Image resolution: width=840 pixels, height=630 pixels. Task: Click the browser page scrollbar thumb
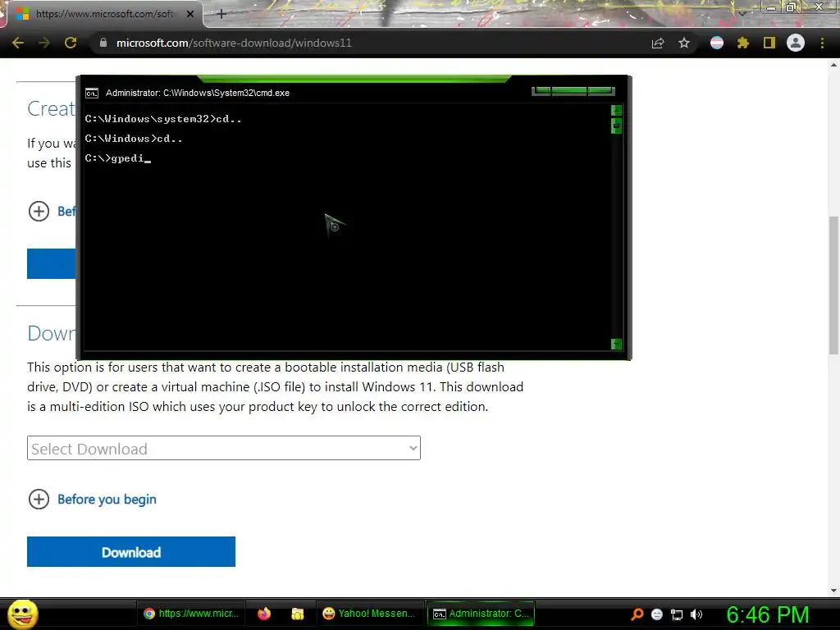coord(833,285)
